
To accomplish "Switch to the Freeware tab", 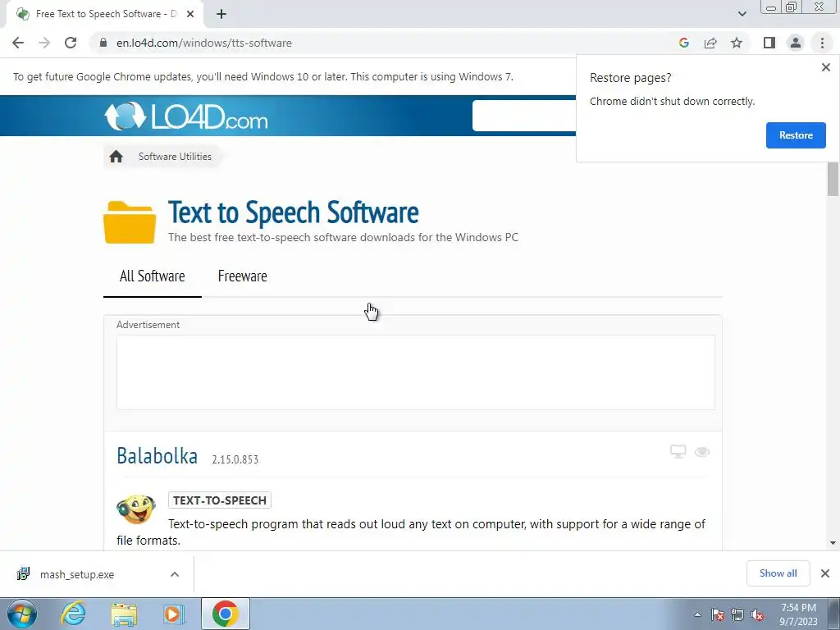I will [242, 276].
